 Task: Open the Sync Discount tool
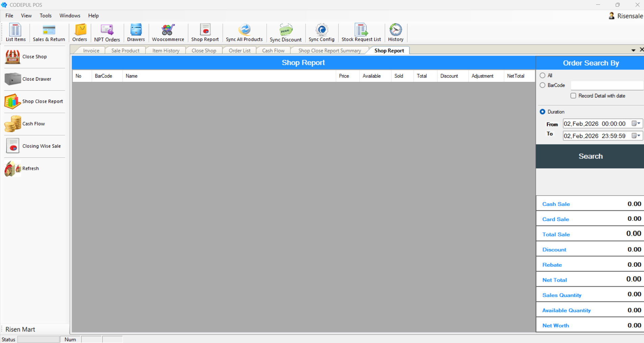(x=285, y=32)
